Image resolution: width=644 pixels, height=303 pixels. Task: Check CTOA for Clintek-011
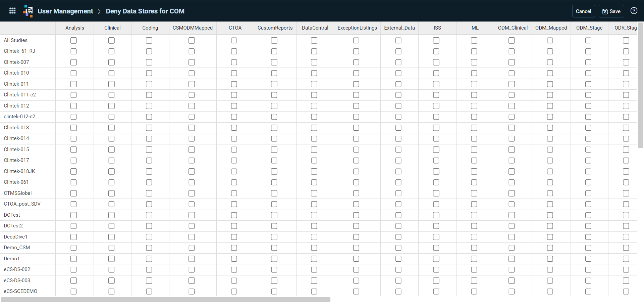234,84
